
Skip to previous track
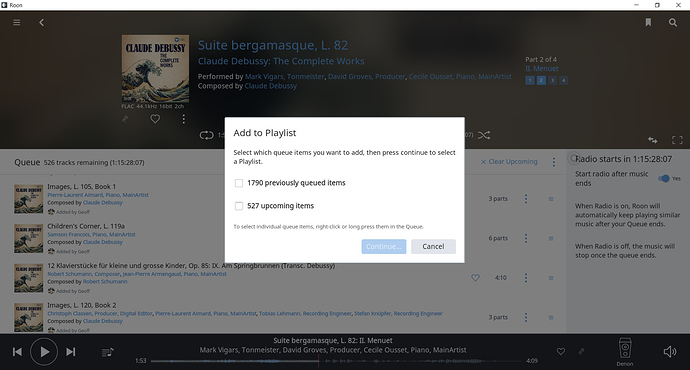(x=17, y=352)
